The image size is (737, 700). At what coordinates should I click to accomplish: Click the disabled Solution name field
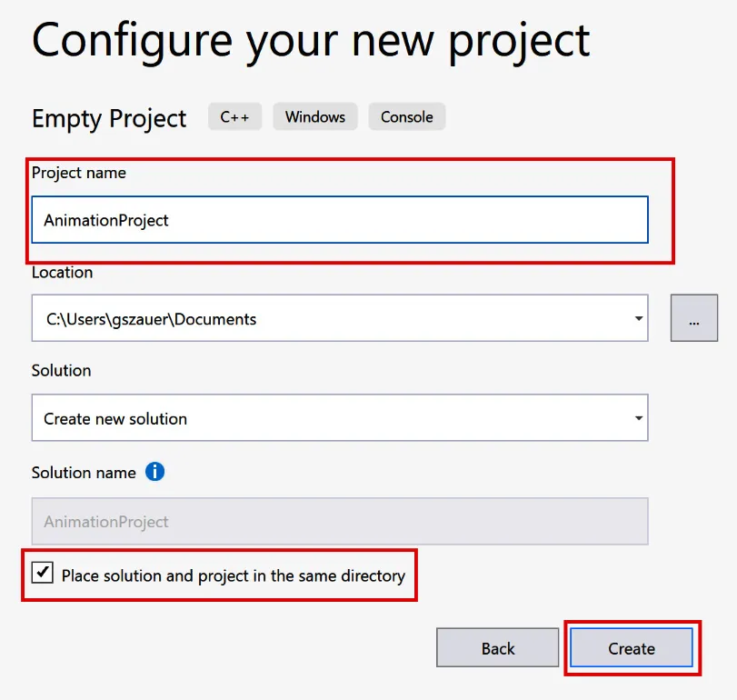click(x=339, y=521)
